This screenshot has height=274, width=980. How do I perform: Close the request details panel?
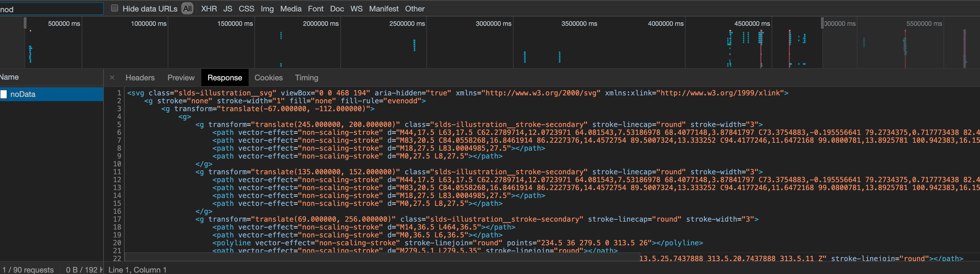tap(112, 77)
